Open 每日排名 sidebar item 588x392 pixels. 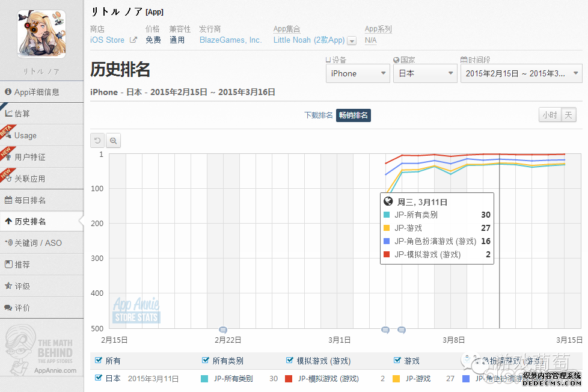tap(41, 200)
